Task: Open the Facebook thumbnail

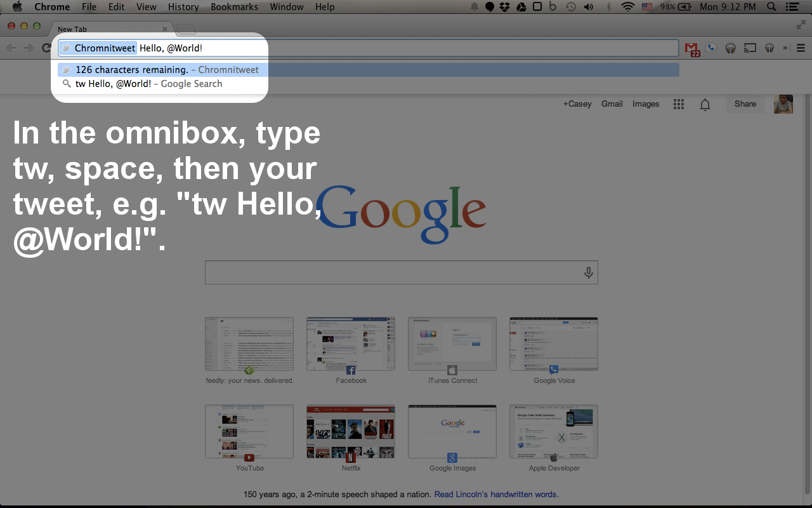Action: [351, 344]
